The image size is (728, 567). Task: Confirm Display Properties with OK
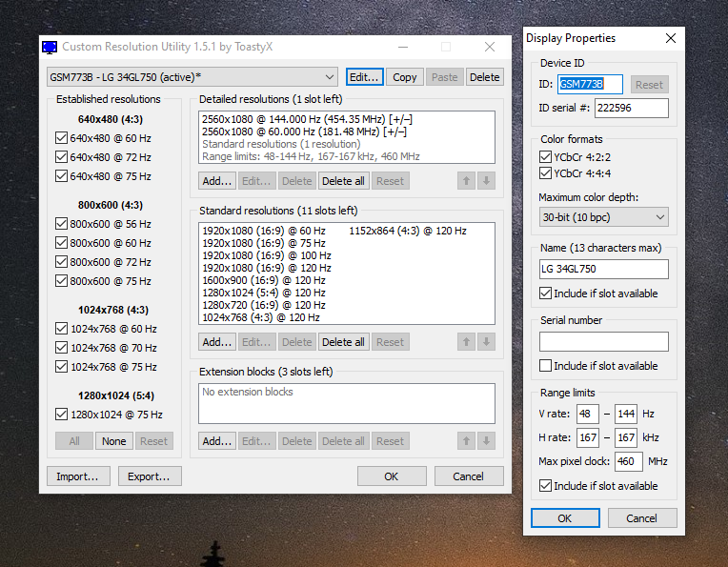coord(565,518)
